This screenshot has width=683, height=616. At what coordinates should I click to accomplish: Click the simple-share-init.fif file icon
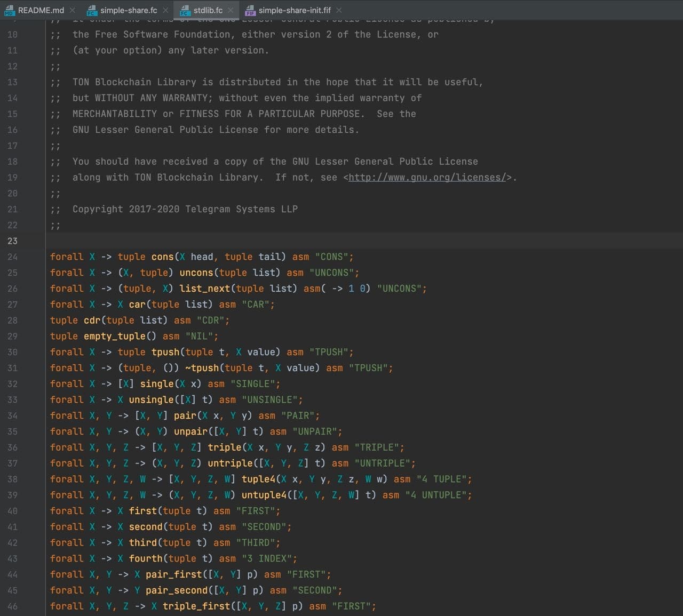point(250,10)
